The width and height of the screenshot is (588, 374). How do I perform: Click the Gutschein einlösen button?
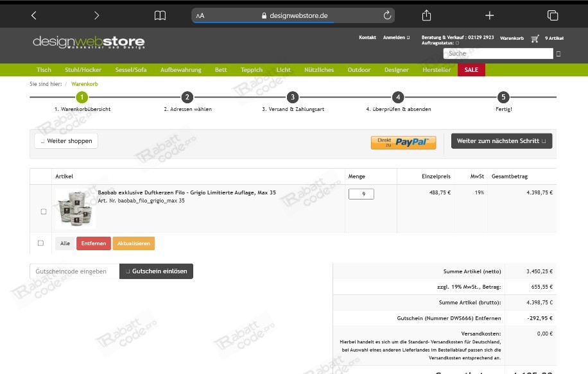pos(156,271)
